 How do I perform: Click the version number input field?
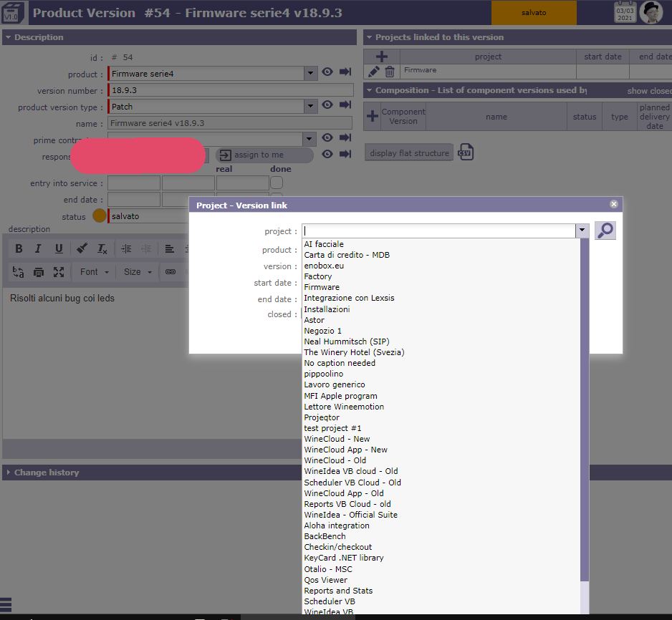tap(231, 90)
